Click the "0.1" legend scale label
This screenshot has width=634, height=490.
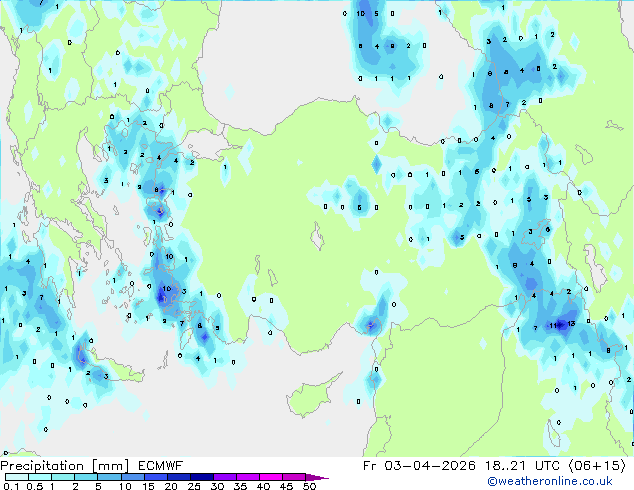point(11,486)
